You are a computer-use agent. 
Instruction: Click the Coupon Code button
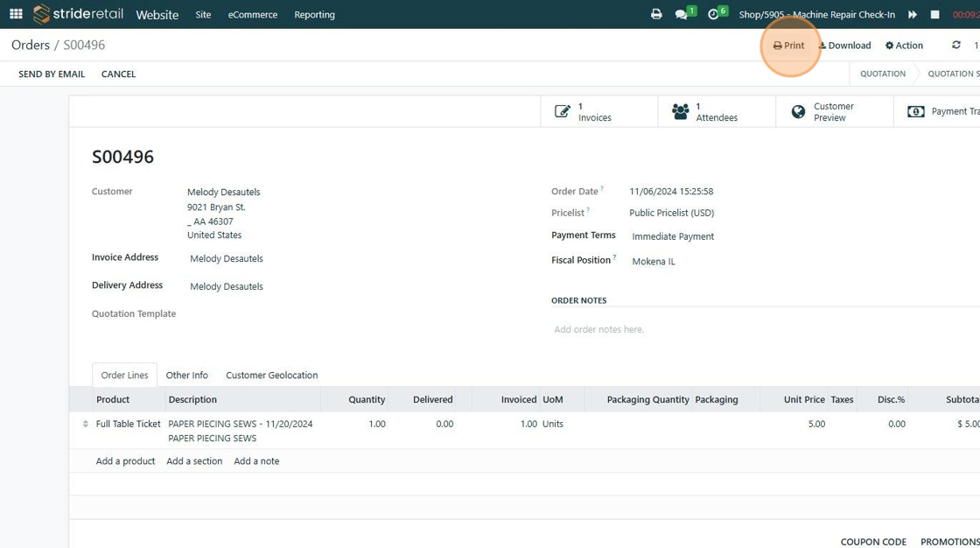click(x=873, y=542)
